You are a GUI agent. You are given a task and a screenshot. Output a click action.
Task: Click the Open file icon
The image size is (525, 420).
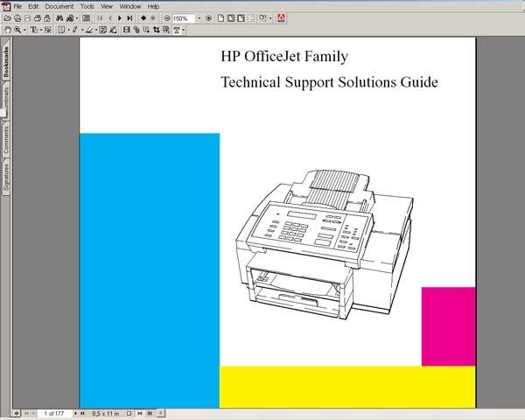(x=7, y=18)
